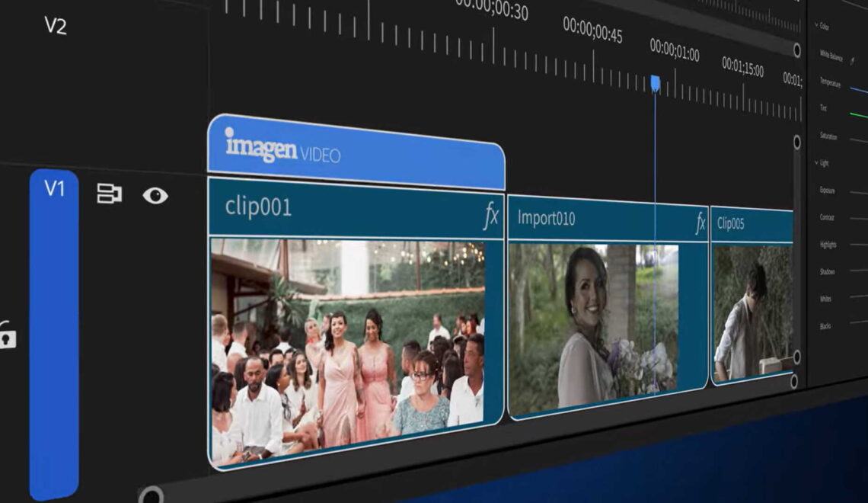Click the blue playhead marker on ruler
This screenshot has width=868, height=503.
click(655, 82)
